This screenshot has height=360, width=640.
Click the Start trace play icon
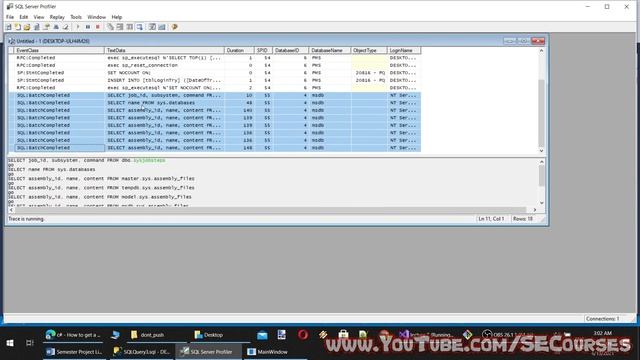[x=78, y=27]
